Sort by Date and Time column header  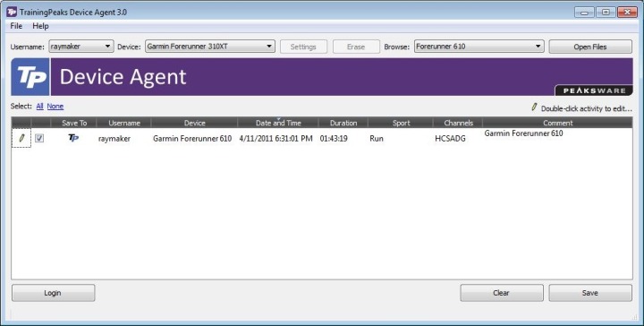(278, 123)
